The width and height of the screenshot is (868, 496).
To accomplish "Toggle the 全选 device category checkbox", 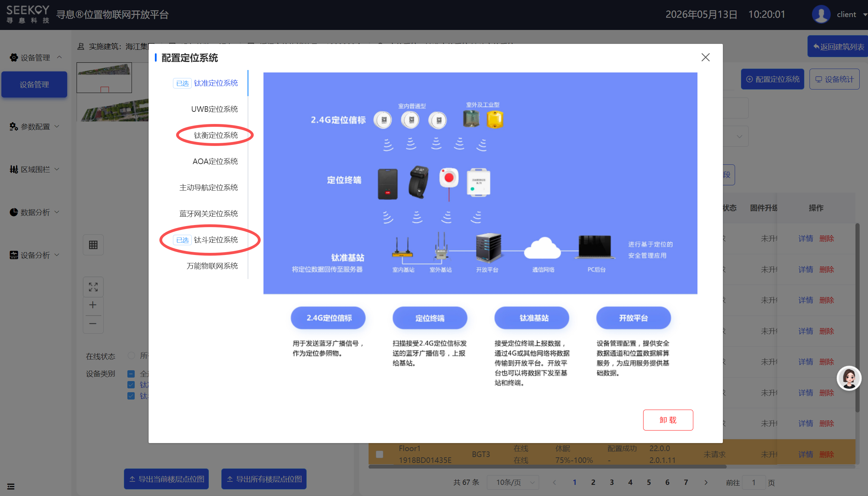I will pyautogui.click(x=131, y=374).
